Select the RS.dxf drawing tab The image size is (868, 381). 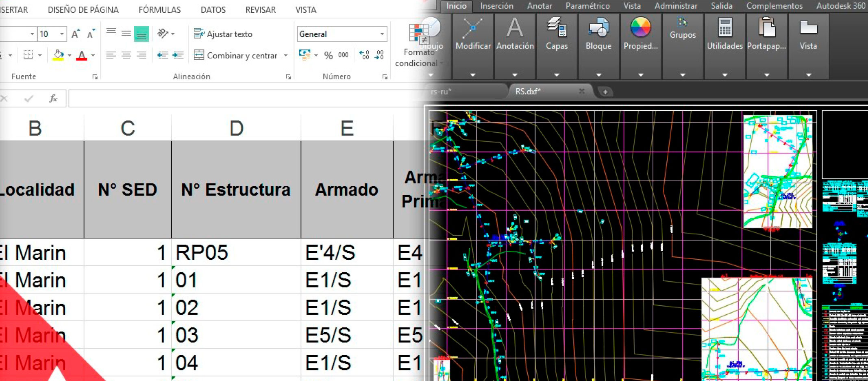[x=528, y=92]
